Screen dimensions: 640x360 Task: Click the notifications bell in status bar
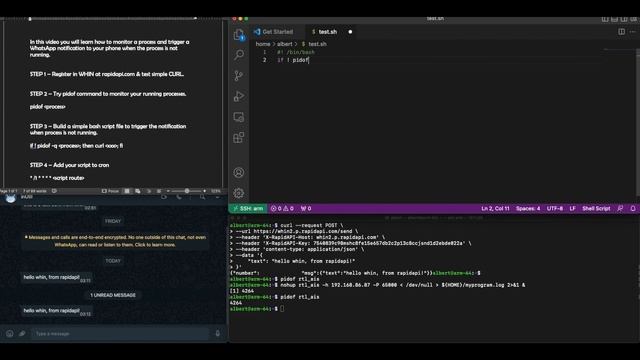tap(633, 209)
